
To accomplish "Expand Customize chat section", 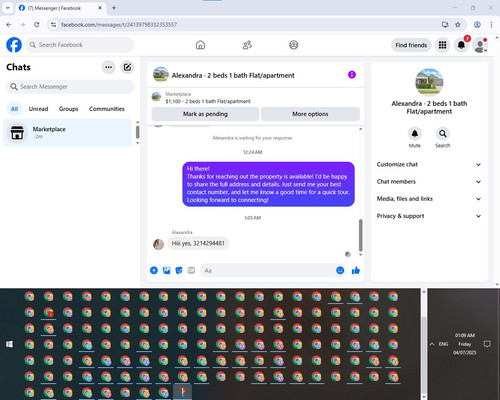I will click(429, 164).
